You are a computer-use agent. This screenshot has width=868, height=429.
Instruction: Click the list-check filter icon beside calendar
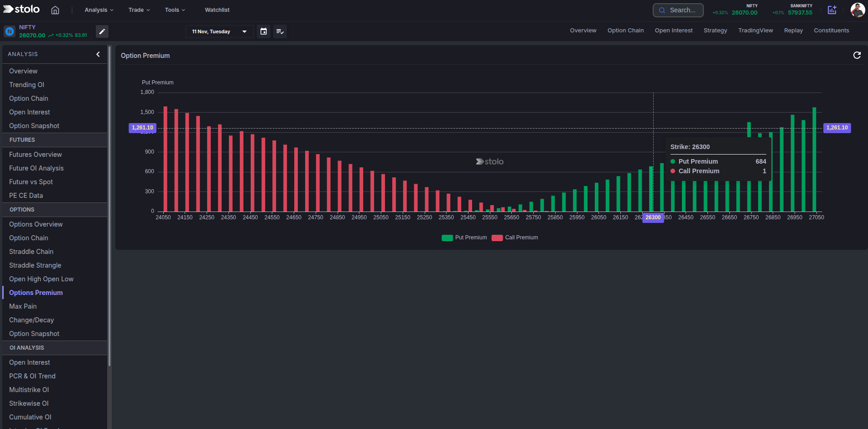pos(280,31)
